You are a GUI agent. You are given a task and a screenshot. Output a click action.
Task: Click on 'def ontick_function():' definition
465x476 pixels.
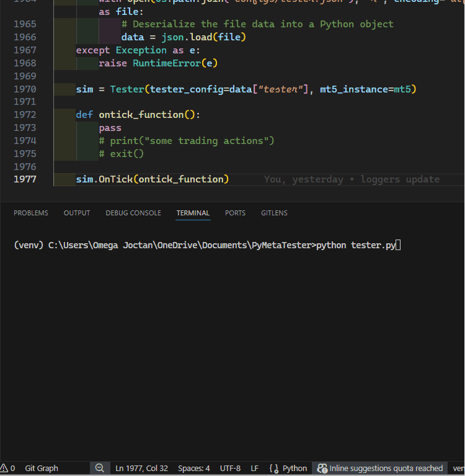point(138,115)
